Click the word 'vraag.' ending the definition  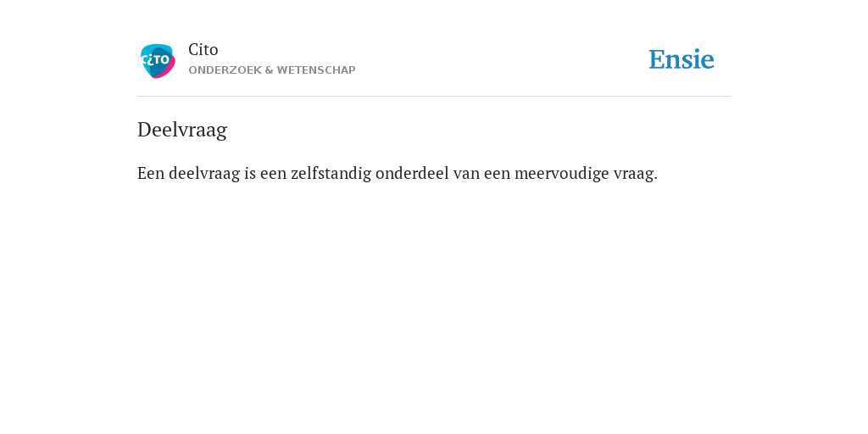pos(636,175)
